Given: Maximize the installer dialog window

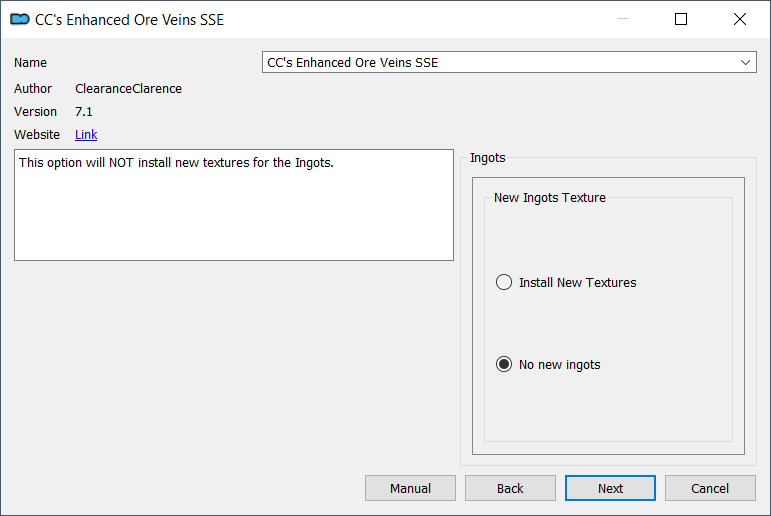Looking at the screenshot, I should [681, 19].
